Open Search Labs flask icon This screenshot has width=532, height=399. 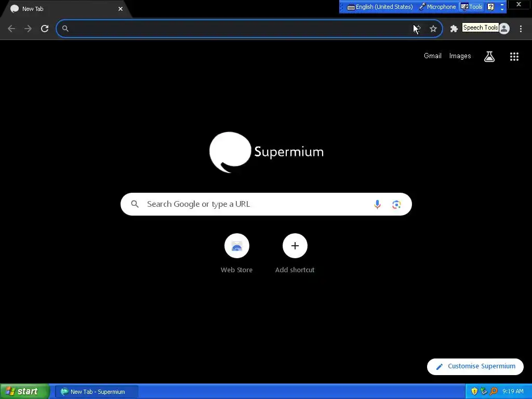click(489, 56)
